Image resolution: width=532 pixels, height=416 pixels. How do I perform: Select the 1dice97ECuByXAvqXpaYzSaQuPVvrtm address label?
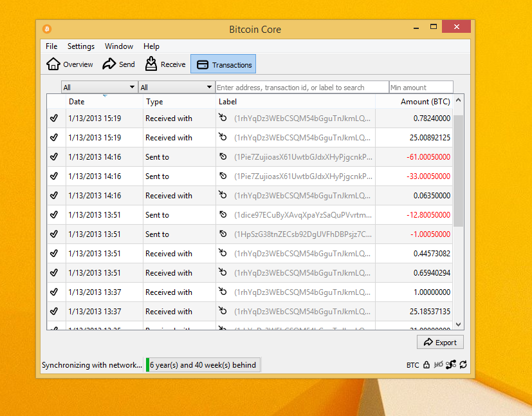303,215
